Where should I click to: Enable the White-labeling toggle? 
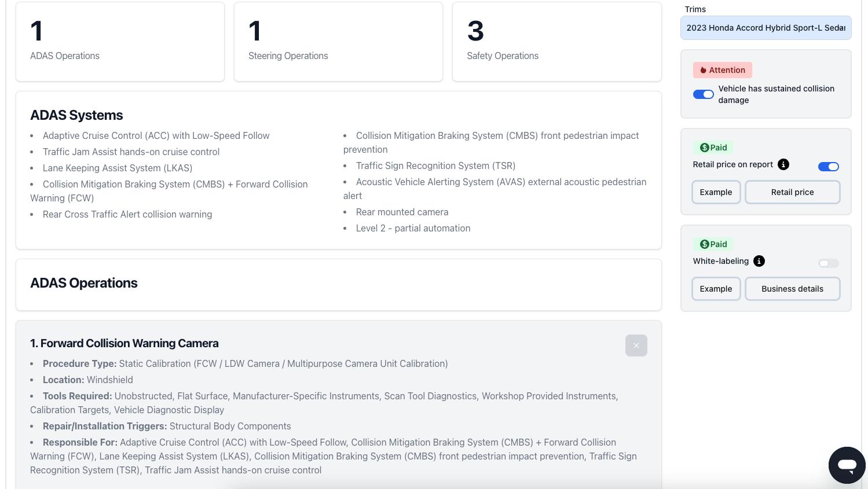pyautogui.click(x=828, y=263)
